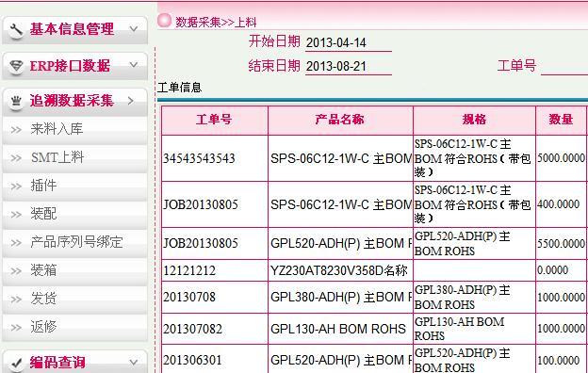
Task: Go to 来料入库 page
Action: point(75,130)
